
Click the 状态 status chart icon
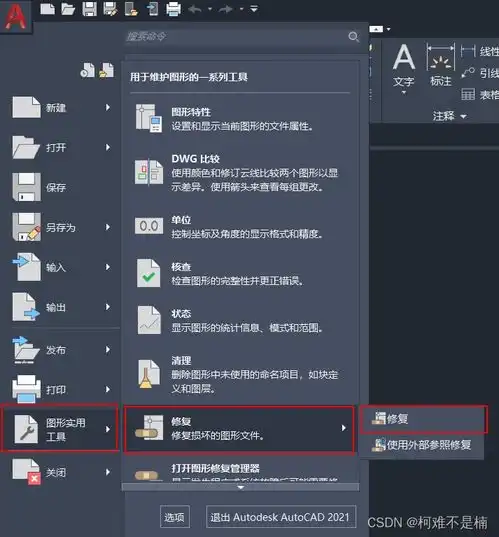(149, 320)
